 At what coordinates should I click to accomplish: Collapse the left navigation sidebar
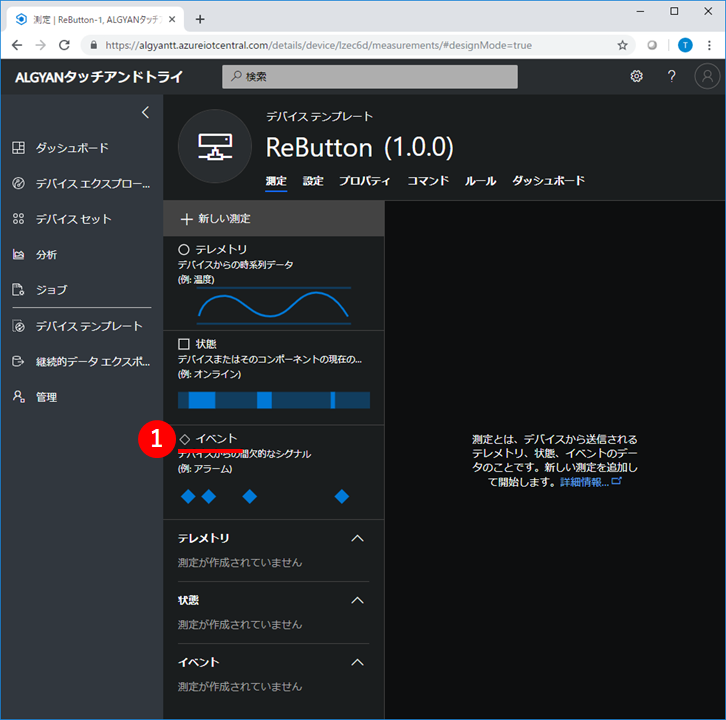[145, 112]
